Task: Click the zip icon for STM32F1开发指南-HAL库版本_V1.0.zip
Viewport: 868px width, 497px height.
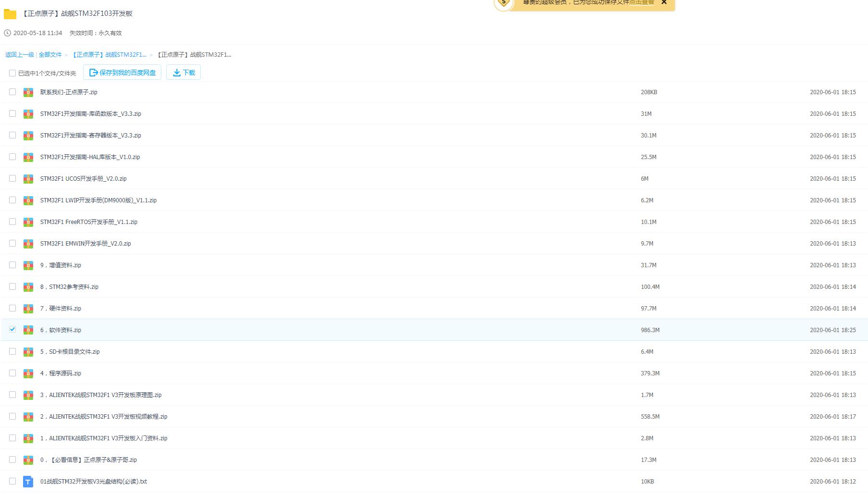Action: [x=28, y=157]
